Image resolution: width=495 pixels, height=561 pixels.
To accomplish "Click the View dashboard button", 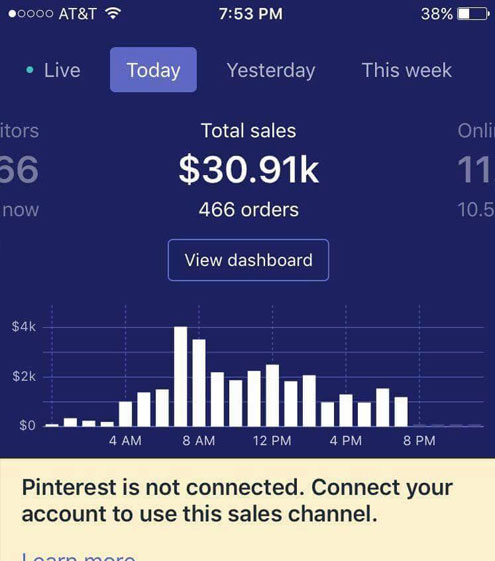I will point(248,260).
